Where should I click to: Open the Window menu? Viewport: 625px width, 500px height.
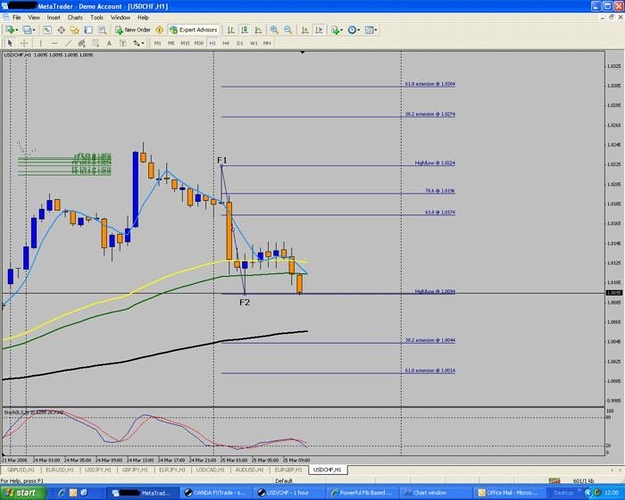tap(120, 18)
